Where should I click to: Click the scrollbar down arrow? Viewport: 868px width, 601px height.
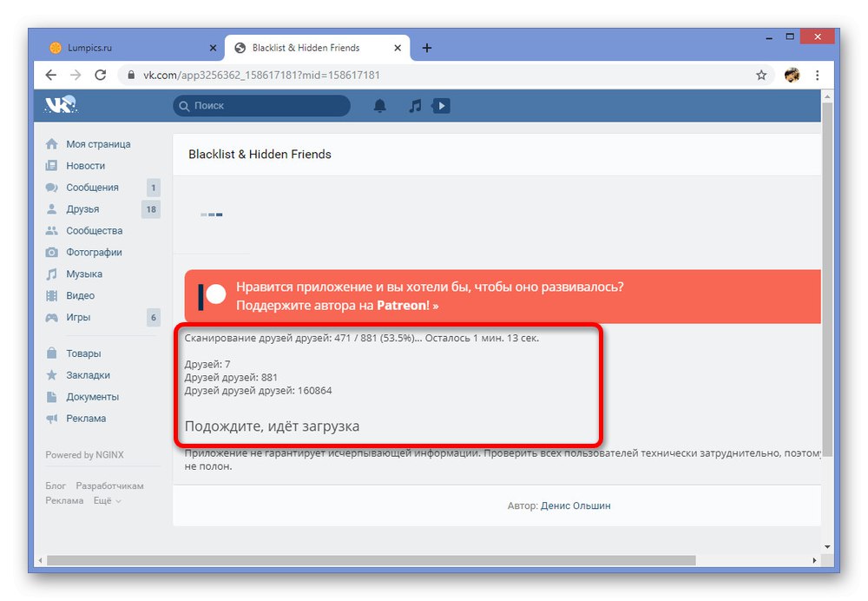click(827, 546)
